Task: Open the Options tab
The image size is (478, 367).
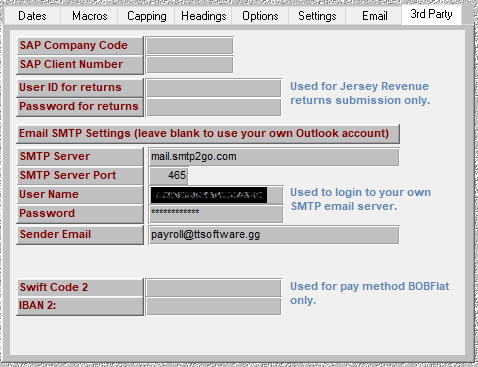Action: click(260, 16)
